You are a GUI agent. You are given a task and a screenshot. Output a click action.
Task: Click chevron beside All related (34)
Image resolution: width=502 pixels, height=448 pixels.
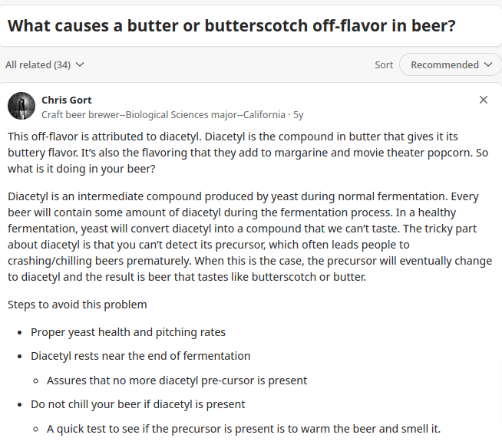coord(80,65)
